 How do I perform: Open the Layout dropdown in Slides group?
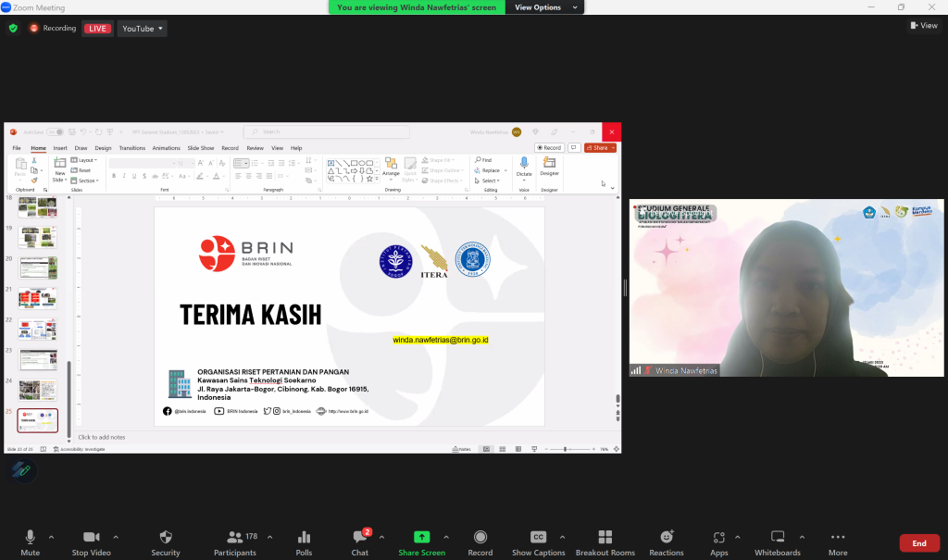(x=84, y=160)
